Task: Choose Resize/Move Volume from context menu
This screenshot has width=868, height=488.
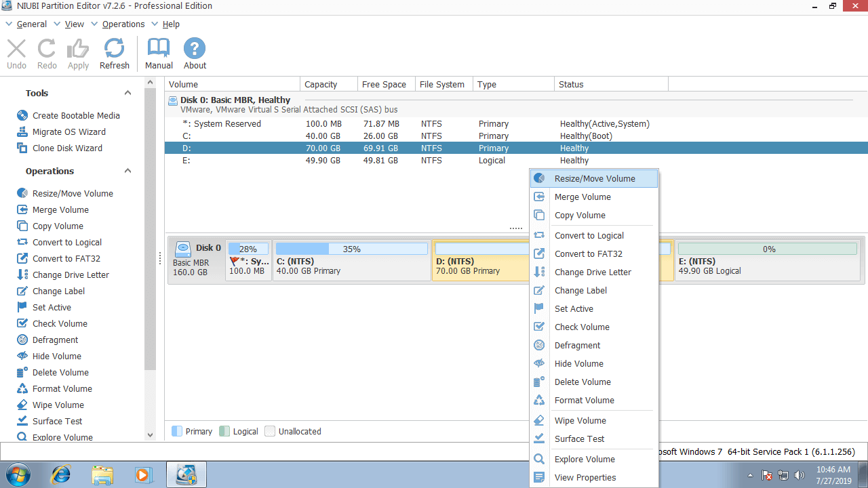Action: point(594,178)
